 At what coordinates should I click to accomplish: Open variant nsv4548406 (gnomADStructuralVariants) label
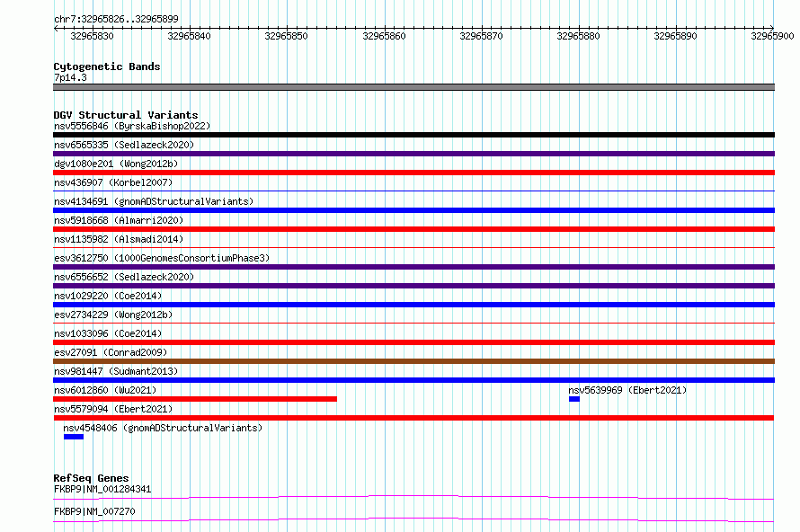click(163, 428)
